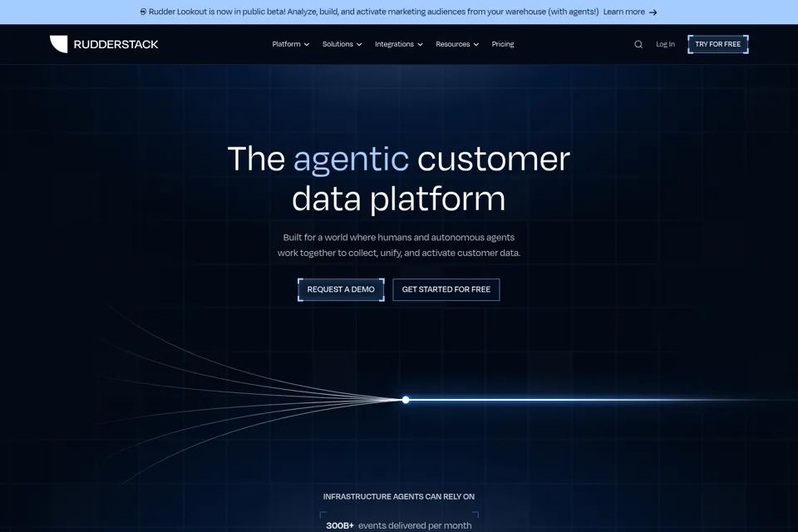798x532 pixels.
Task: Click GET STARTED FOR FREE button
Action: (x=446, y=289)
